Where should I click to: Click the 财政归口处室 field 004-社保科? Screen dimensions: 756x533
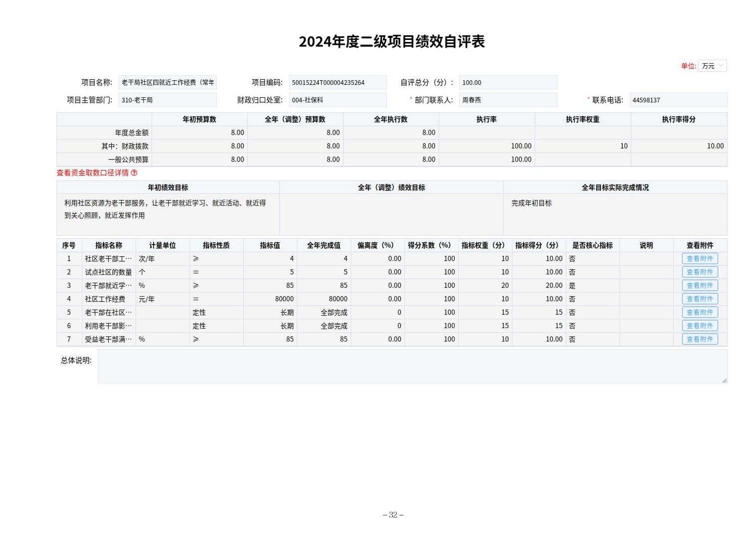[x=337, y=100]
